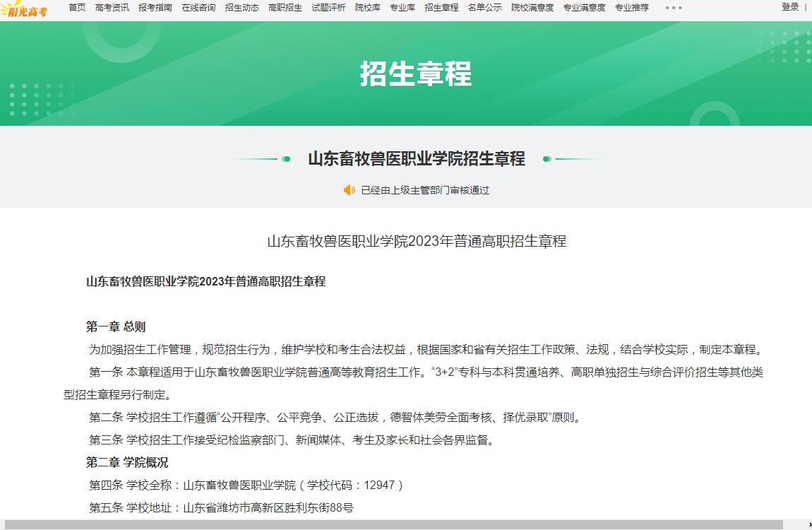Go to 首页 in the navigation
This screenshot has height=530, width=812.
click(x=77, y=8)
